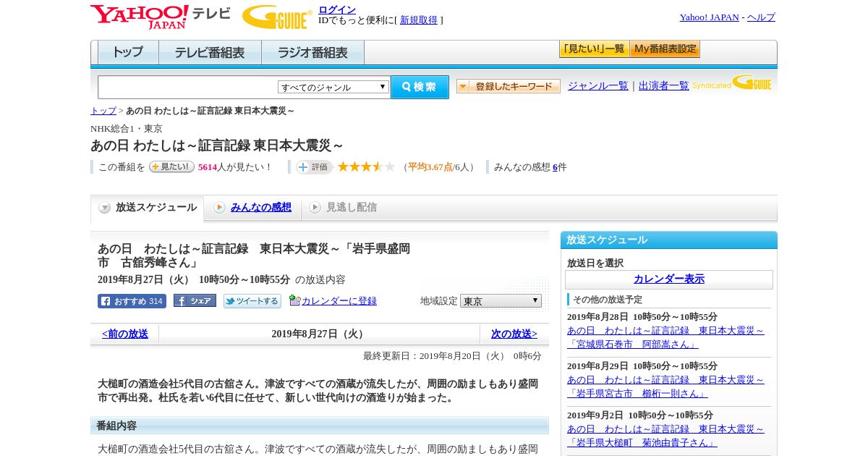Open the 宮城県石巻市 阿部嵩さん broadcast link
The width and height of the screenshot is (868, 456).
pyautogui.click(x=665, y=337)
